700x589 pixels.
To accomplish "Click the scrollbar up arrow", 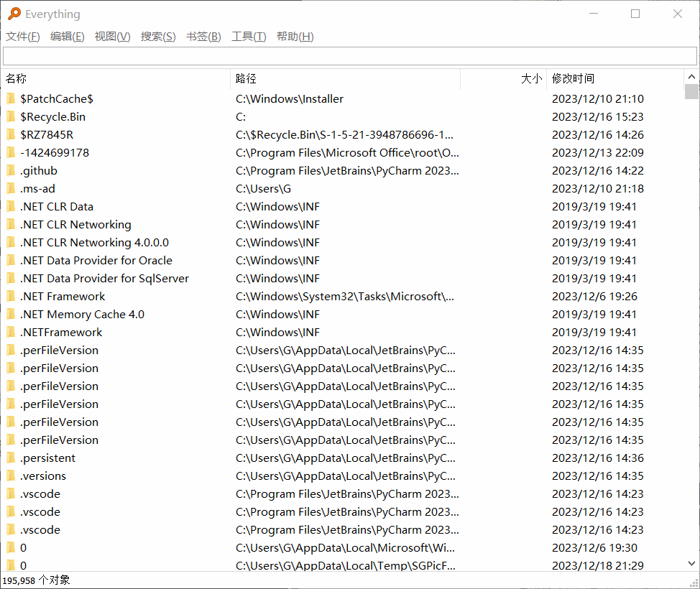I will point(691,77).
